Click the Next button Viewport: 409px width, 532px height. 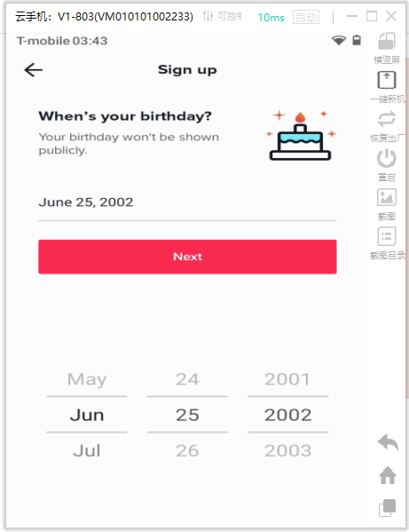click(187, 257)
